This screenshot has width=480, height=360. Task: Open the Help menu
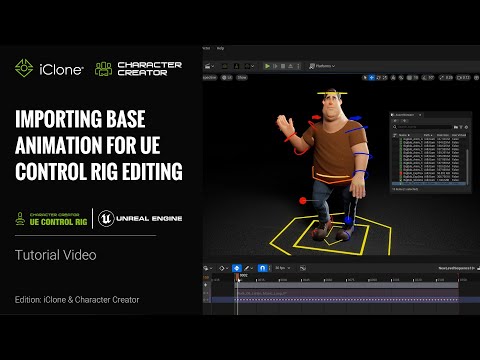click(x=220, y=48)
